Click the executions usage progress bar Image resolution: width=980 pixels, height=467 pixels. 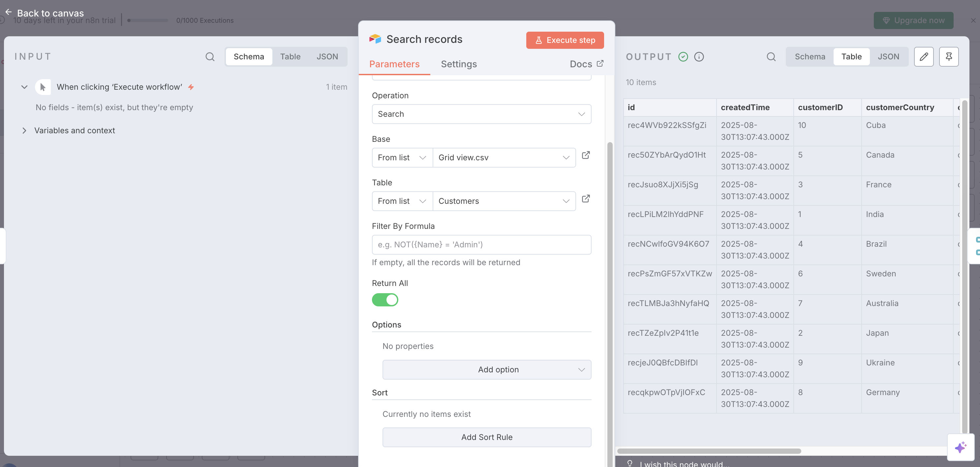coord(148,20)
